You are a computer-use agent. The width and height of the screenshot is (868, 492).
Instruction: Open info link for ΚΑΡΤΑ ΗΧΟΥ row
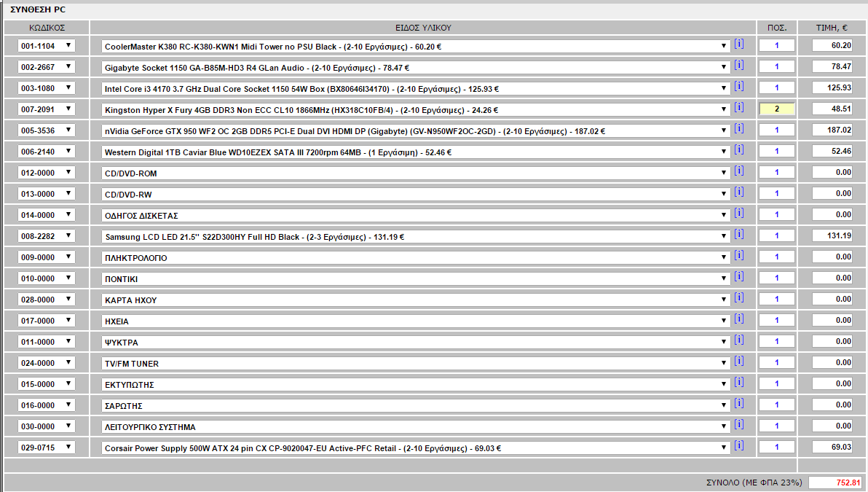click(x=739, y=297)
